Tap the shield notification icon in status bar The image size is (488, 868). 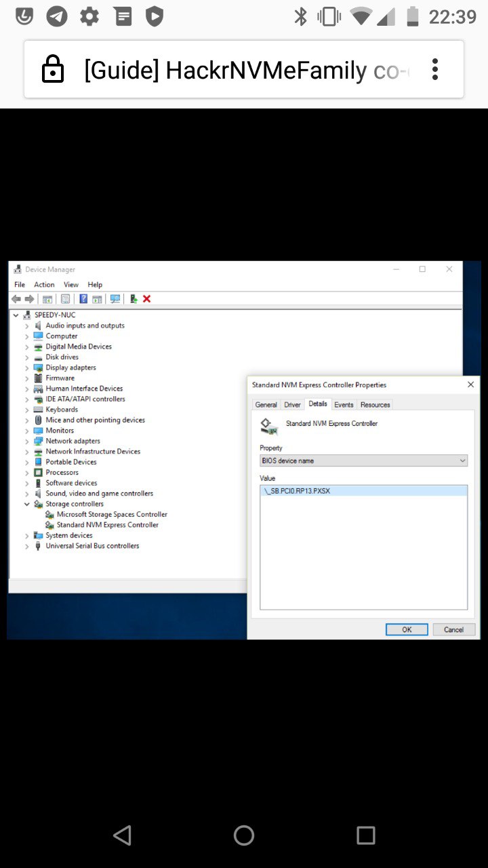point(155,16)
